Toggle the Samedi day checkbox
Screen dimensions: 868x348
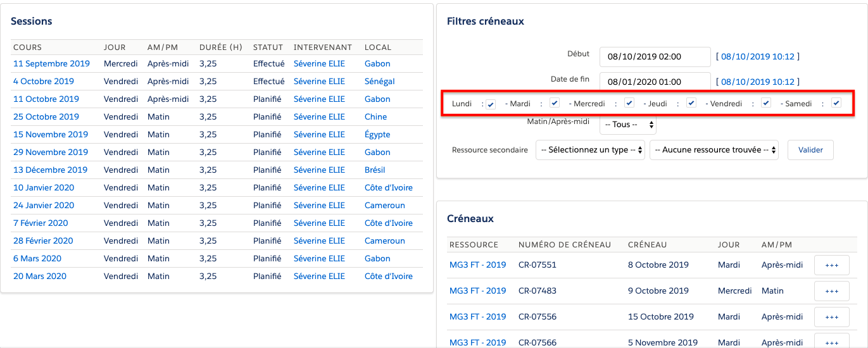point(836,103)
